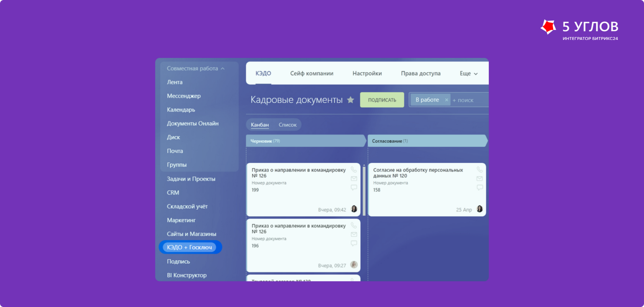
Task: Open Сайты и Магазины in the sidebar
Action: (x=191, y=234)
